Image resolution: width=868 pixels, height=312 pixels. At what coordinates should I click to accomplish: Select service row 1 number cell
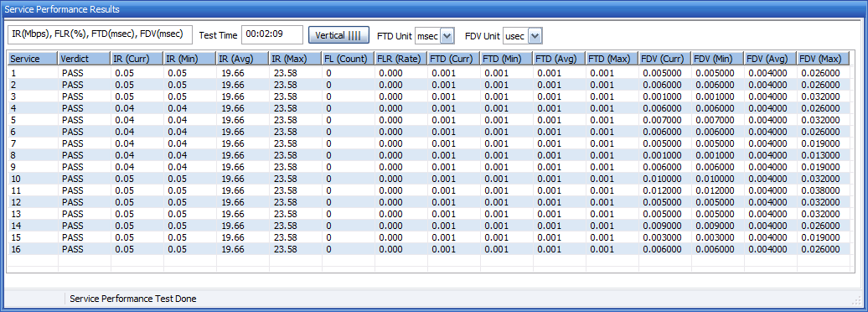click(x=32, y=73)
